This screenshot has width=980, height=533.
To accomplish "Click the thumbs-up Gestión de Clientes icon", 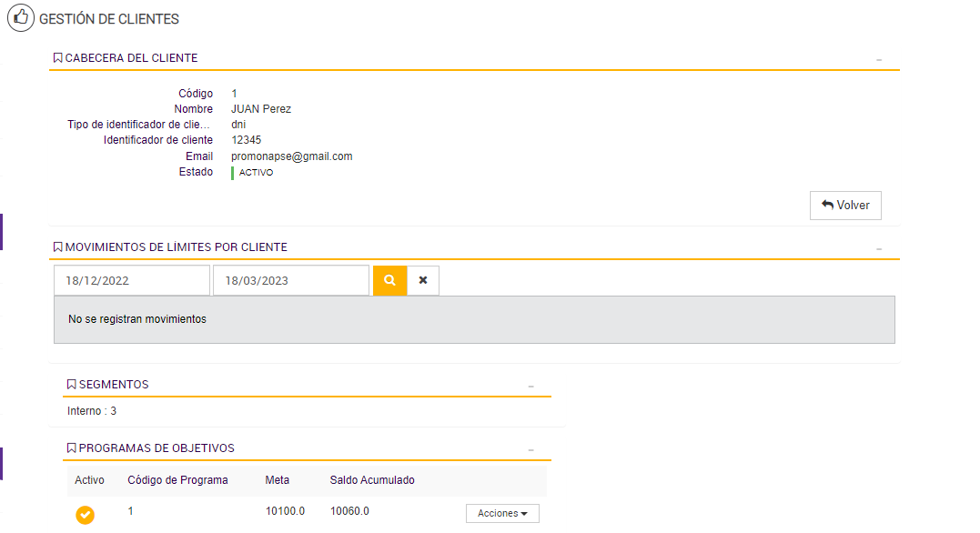I will click(x=21, y=18).
